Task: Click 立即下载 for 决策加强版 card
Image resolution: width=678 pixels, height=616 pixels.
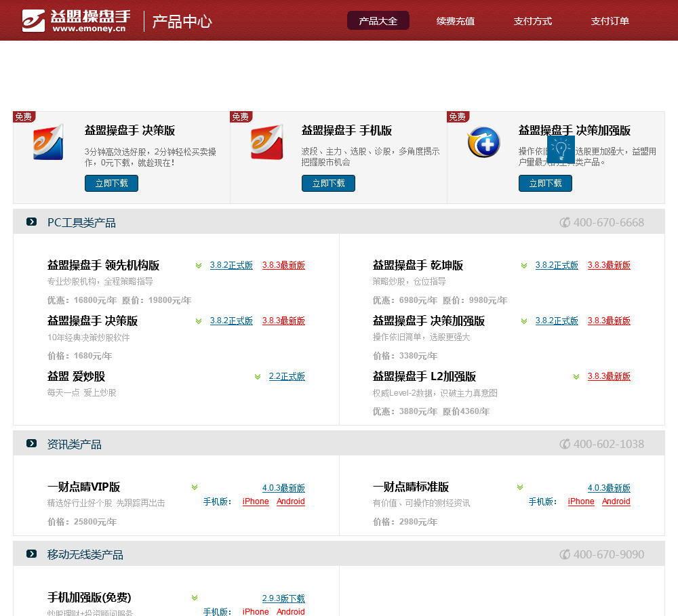Action: 546,183
